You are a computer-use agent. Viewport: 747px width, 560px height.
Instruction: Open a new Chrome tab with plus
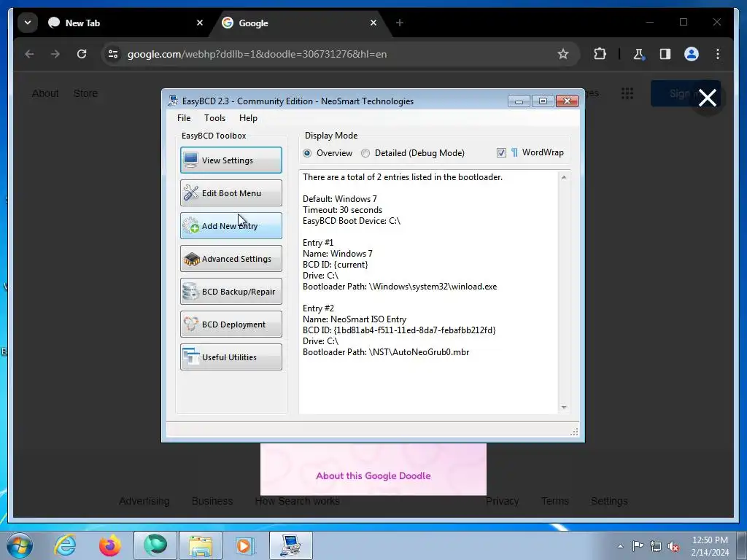[x=400, y=23]
